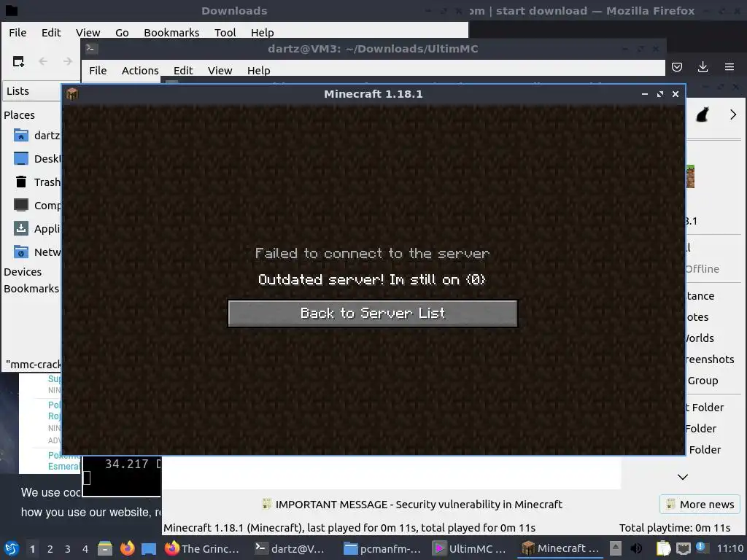Click the terminal window title icon
The image size is (747, 560).
click(91, 48)
